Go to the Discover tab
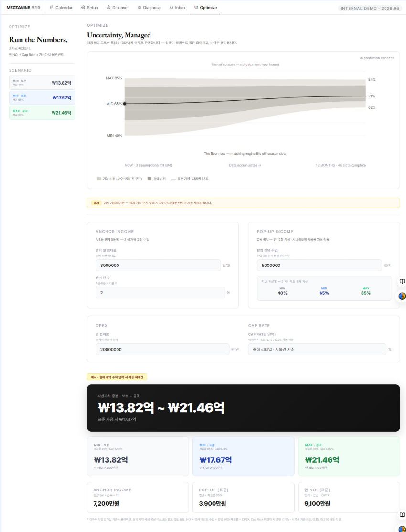The image size is (406, 532). [118, 8]
